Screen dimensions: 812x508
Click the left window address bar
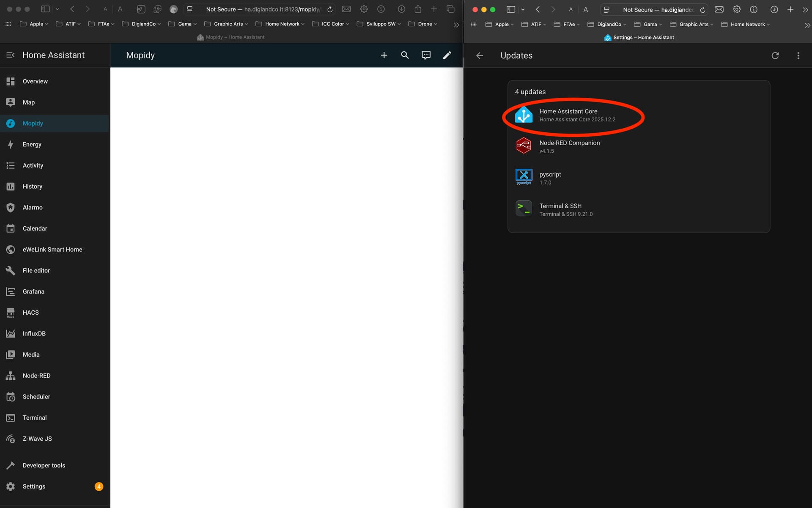262,9
